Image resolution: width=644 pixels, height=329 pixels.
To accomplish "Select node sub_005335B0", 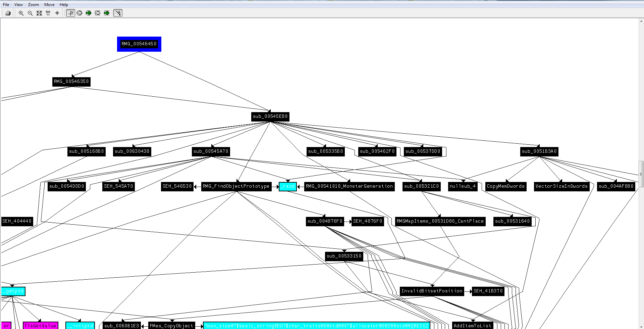I will (x=326, y=151).
